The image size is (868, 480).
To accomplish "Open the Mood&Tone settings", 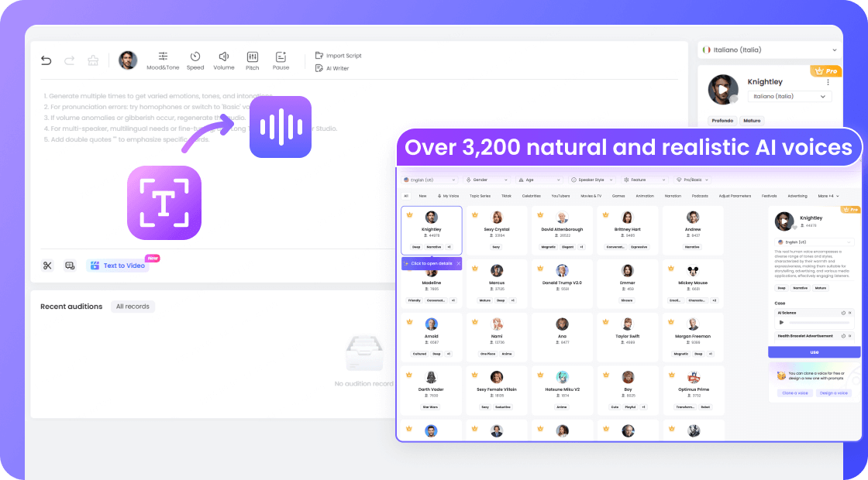I will (x=163, y=60).
